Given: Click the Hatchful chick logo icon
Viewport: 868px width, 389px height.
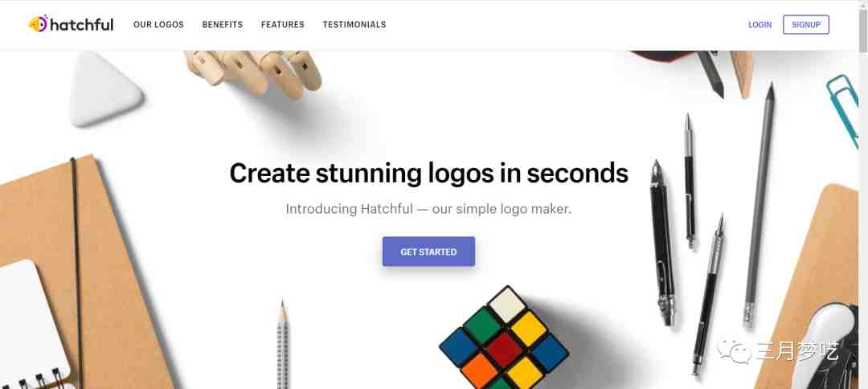Looking at the screenshot, I should [39, 24].
